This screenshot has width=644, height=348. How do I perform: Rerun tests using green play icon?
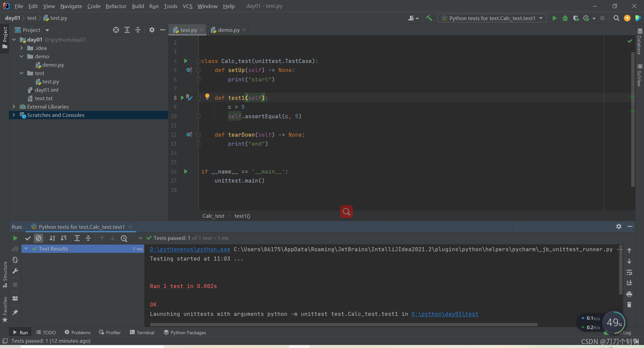(15, 238)
